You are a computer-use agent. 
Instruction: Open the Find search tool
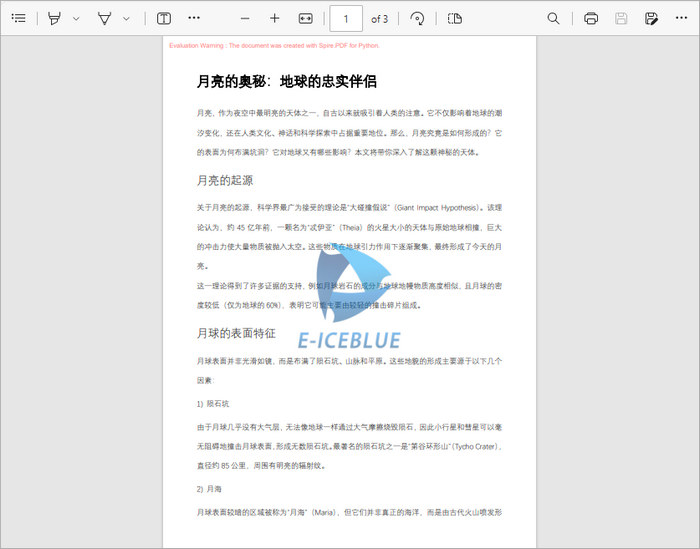pyautogui.click(x=554, y=19)
